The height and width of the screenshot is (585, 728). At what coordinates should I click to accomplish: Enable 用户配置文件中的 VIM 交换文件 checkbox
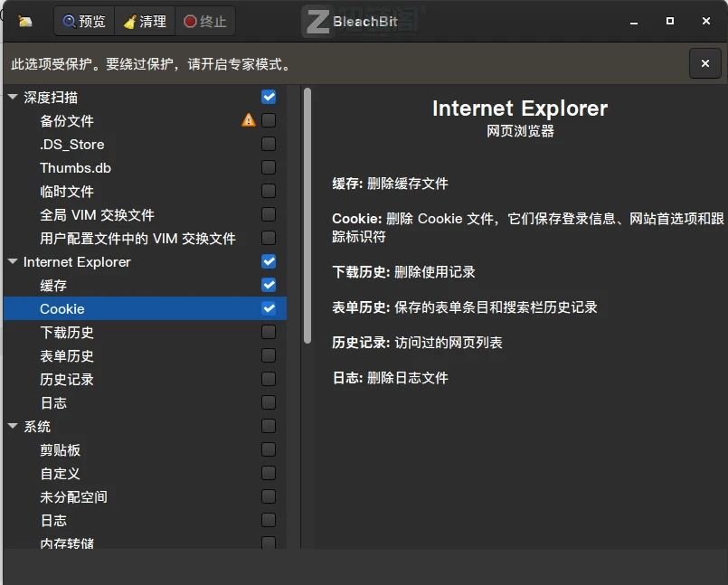pos(269,238)
